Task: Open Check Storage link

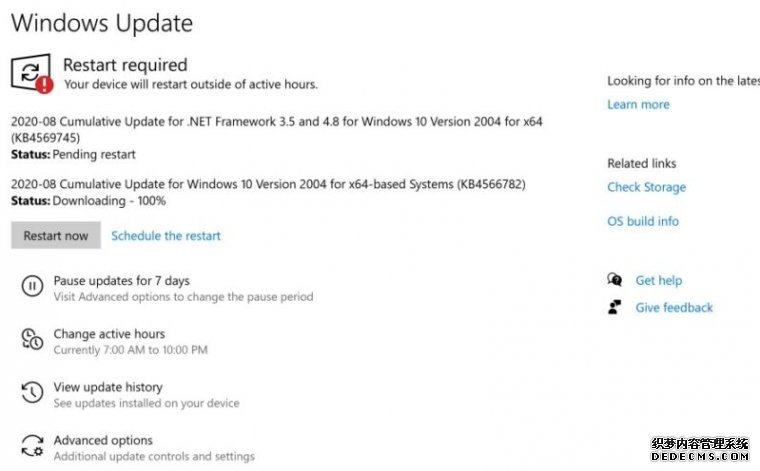Action: coord(646,187)
